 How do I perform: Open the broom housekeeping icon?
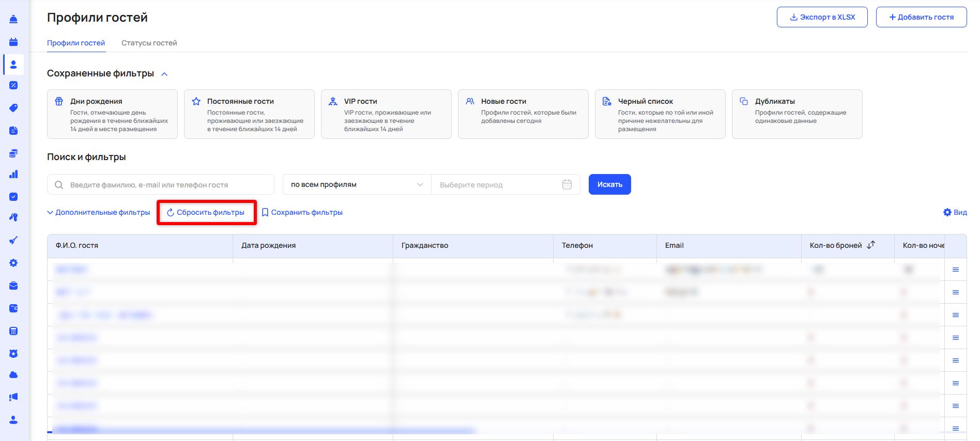tap(13, 240)
